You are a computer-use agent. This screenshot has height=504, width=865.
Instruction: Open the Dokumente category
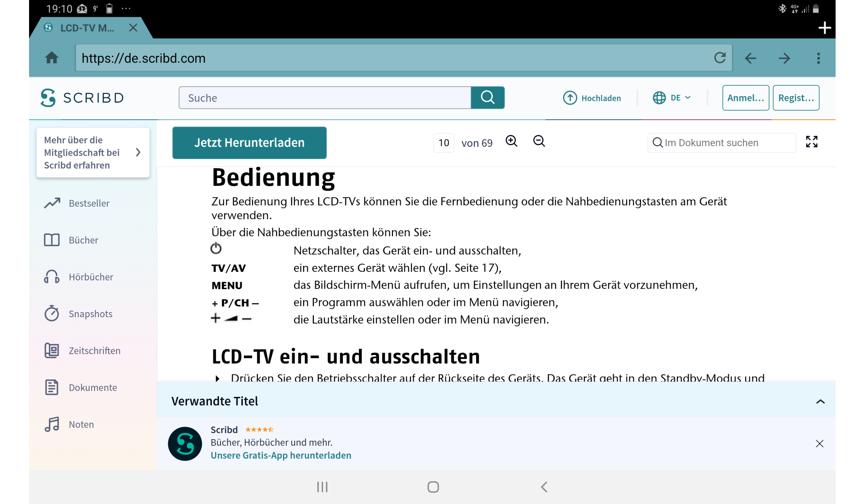pos(93,387)
